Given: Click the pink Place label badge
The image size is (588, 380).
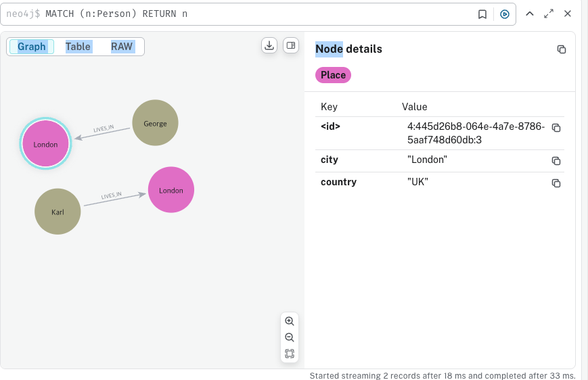Looking at the screenshot, I should (333, 75).
